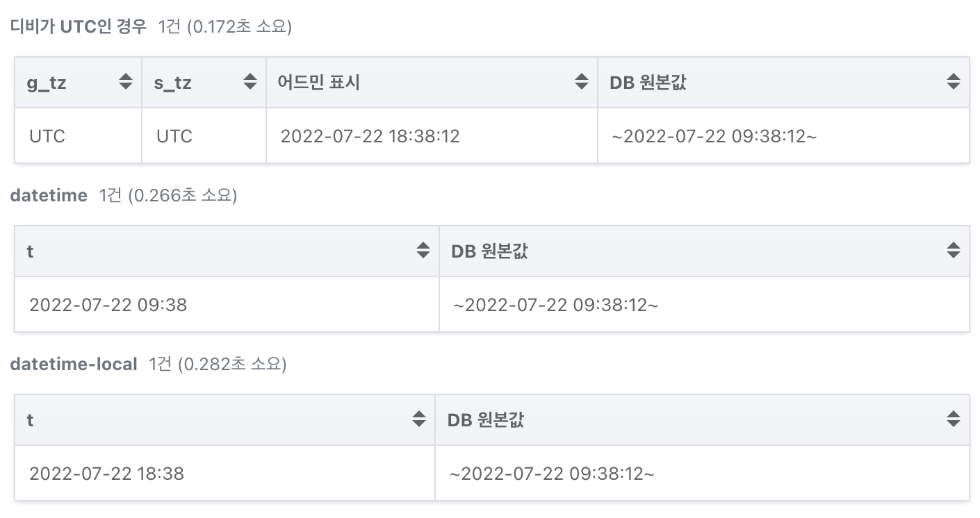Sort first table's DB 원본값 icon

pyautogui.click(x=954, y=82)
